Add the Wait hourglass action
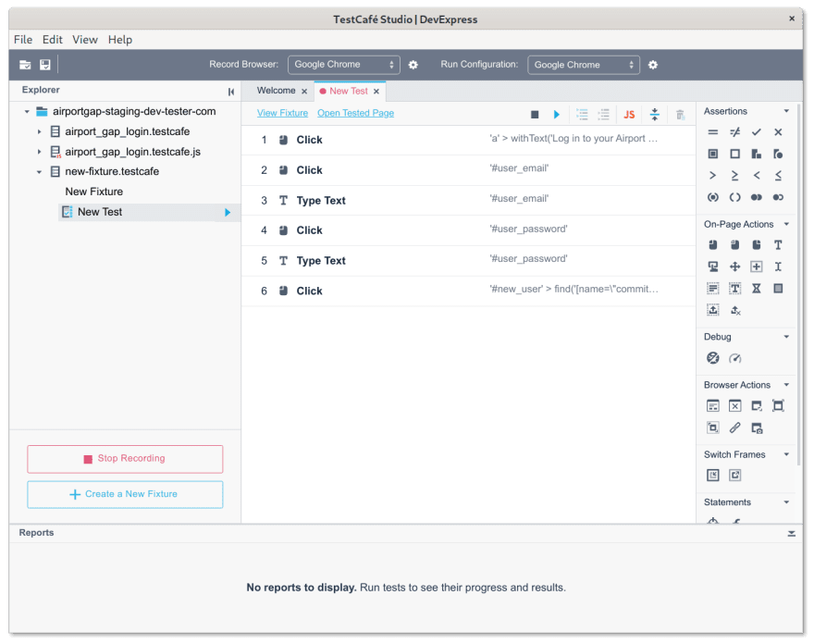The width and height of the screenshot is (814, 644). point(757,289)
